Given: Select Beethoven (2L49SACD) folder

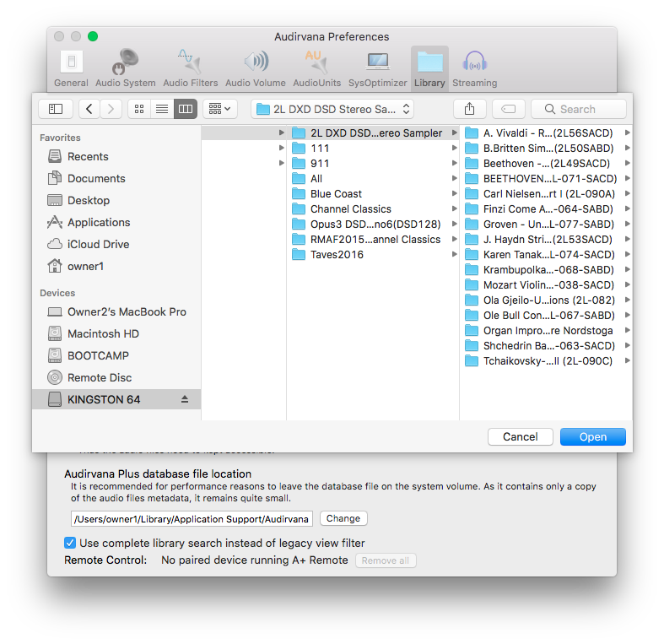Looking at the screenshot, I should [546, 164].
